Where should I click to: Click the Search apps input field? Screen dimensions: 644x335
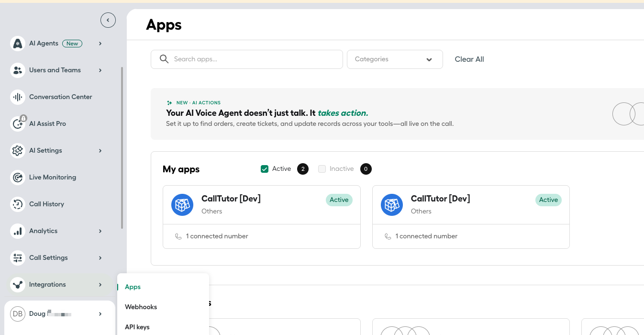tap(247, 59)
